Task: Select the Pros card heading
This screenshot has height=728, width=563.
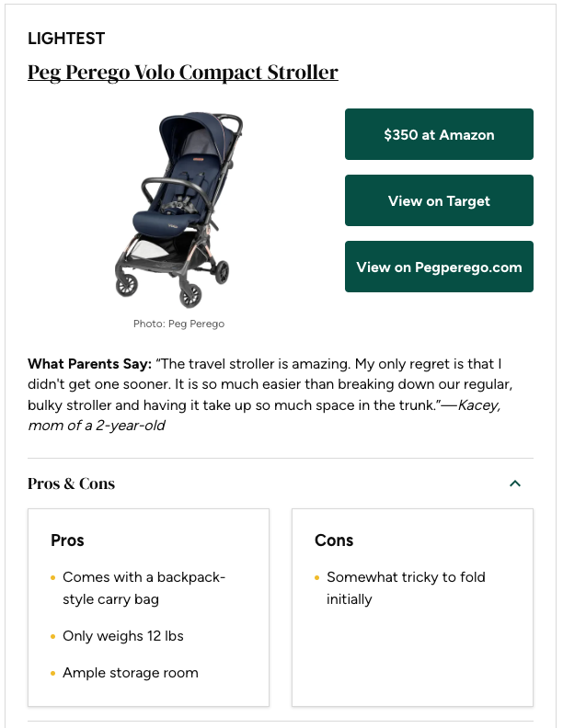Action: click(x=67, y=540)
